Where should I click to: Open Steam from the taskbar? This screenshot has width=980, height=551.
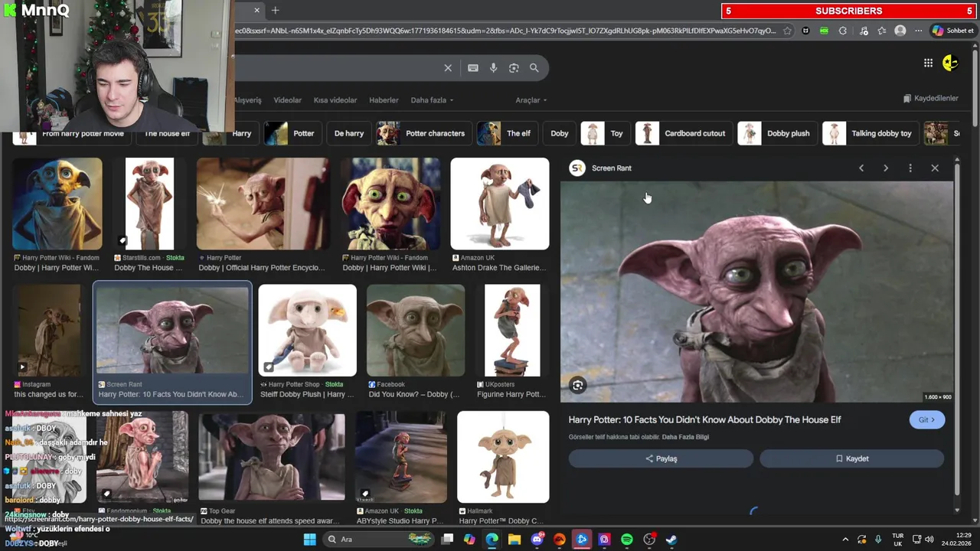pyautogui.click(x=671, y=540)
